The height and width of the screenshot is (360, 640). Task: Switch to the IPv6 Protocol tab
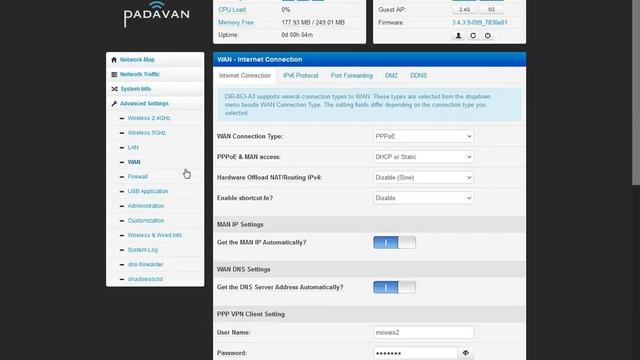pos(300,76)
